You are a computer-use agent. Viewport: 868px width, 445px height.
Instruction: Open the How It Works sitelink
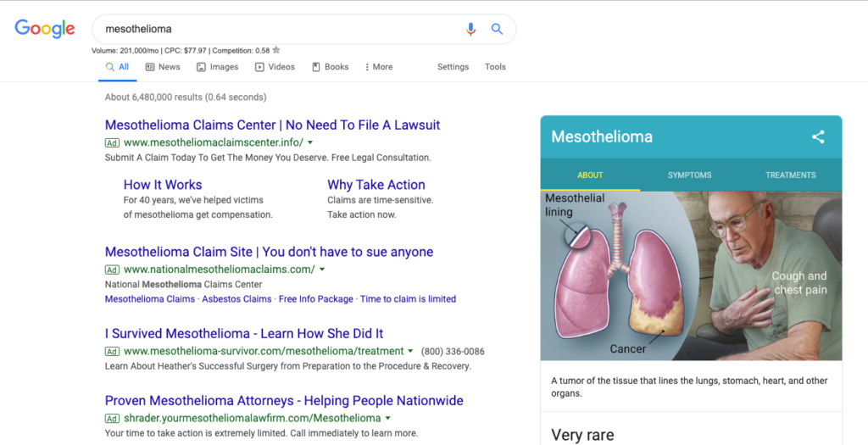(163, 185)
